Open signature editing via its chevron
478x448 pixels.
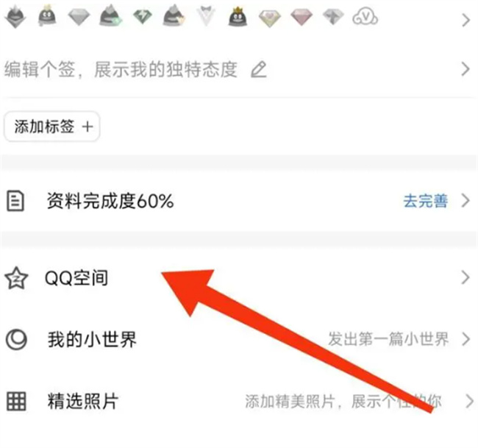(x=465, y=69)
